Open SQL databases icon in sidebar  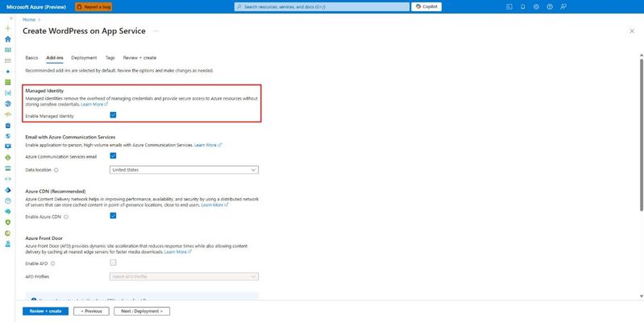pyautogui.click(x=7, y=126)
